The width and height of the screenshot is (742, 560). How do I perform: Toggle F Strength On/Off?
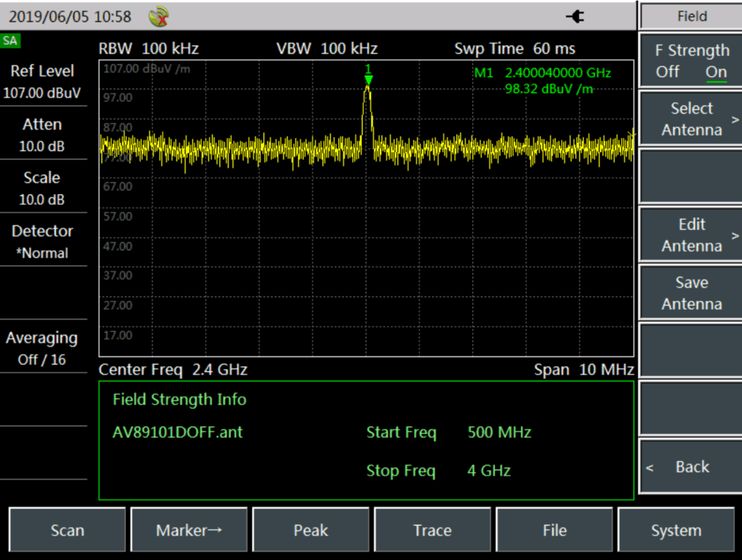point(691,62)
